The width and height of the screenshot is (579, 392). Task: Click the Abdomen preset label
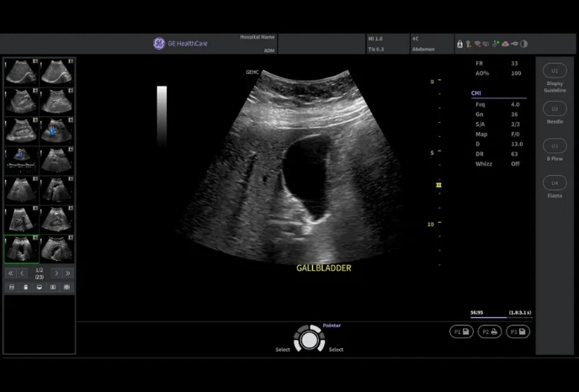(x=422, y=49)
